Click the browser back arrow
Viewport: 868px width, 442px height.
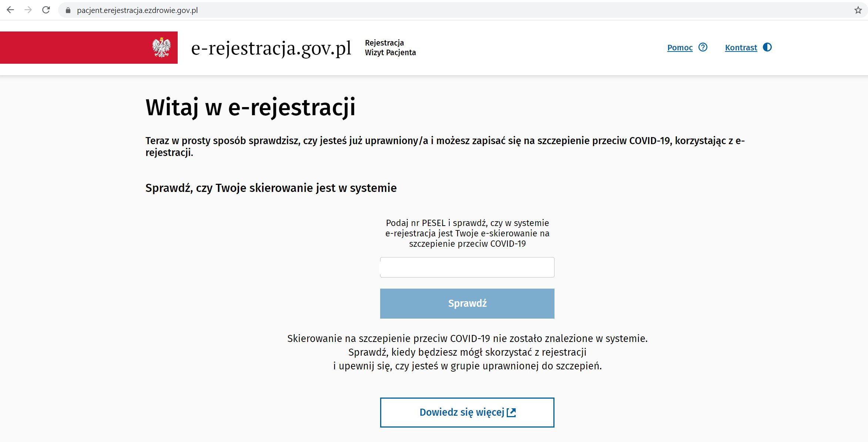pos(10,10)
